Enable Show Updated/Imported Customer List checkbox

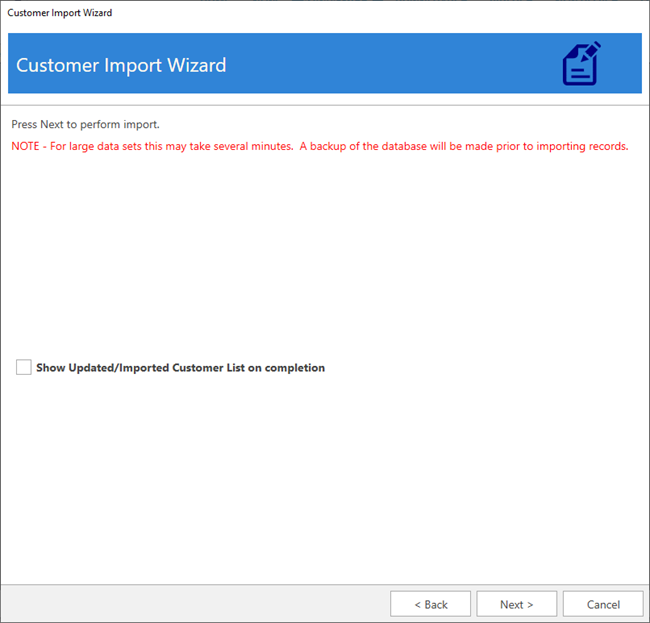(x=24, y=368)
